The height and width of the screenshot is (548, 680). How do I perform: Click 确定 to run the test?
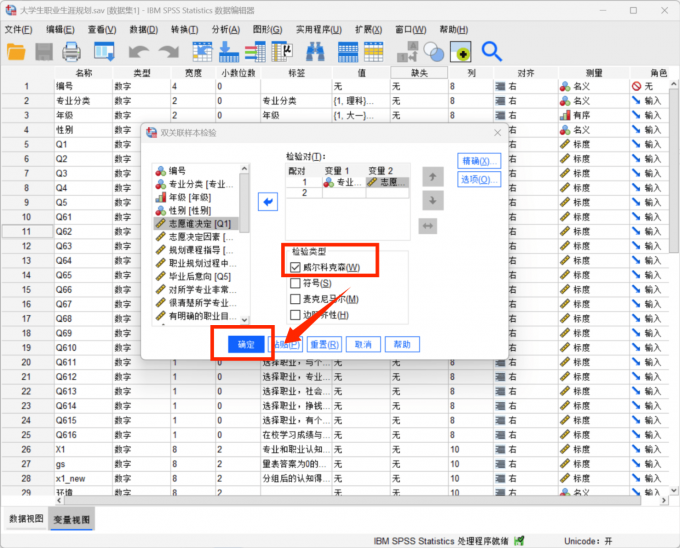tap(246, 345)
